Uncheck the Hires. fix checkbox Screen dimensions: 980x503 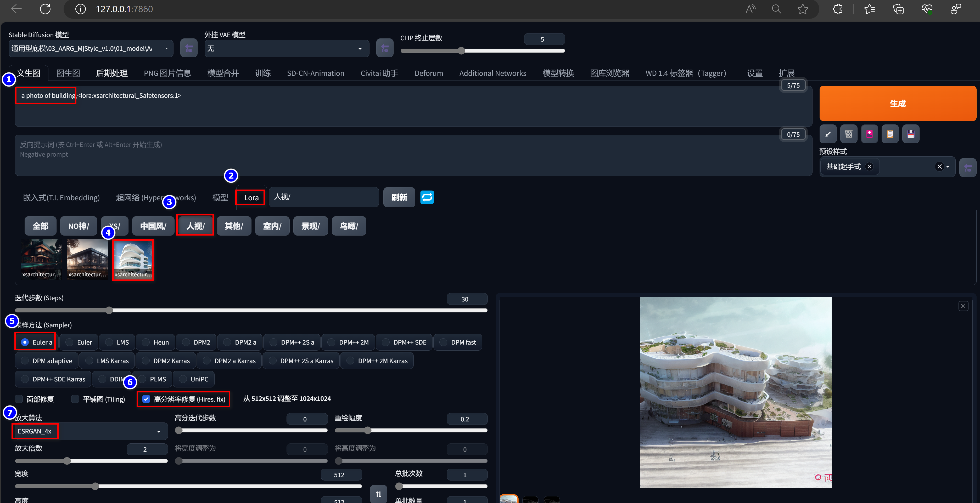tap(147, 399)
